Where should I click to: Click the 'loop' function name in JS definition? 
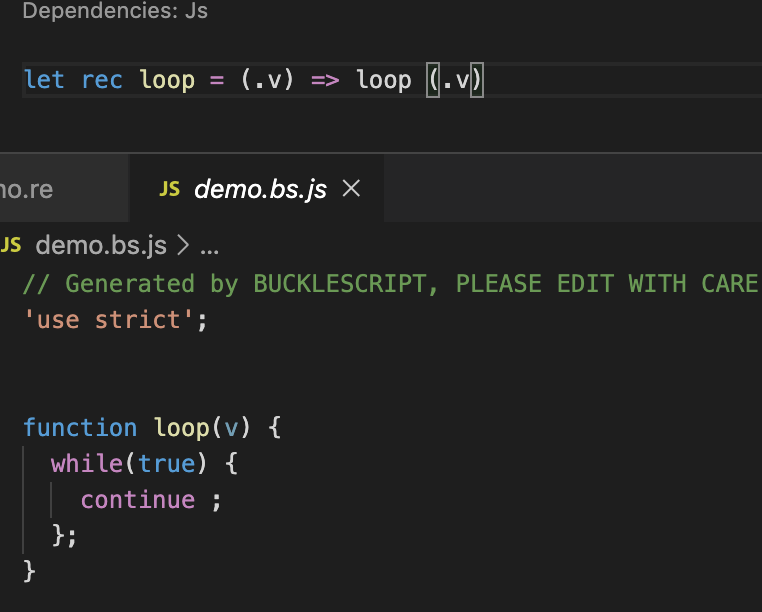(182, 428)
